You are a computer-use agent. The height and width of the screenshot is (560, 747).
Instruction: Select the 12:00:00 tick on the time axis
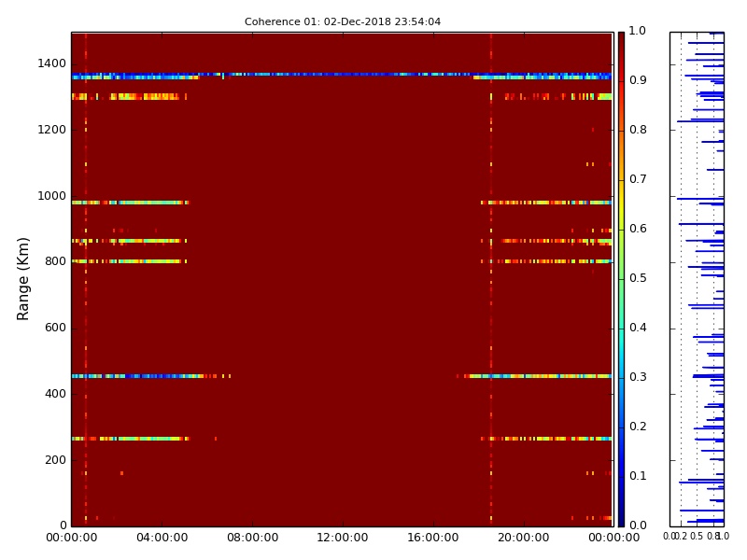pyautogui.click(x=342, y=538)
